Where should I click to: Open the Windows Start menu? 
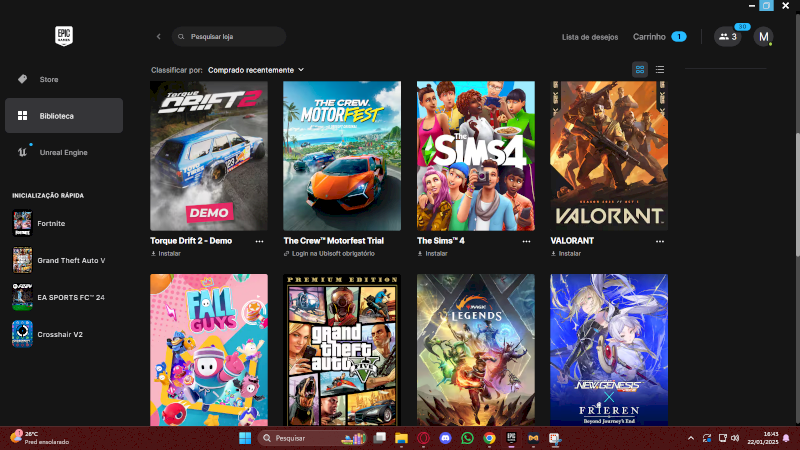245,438
